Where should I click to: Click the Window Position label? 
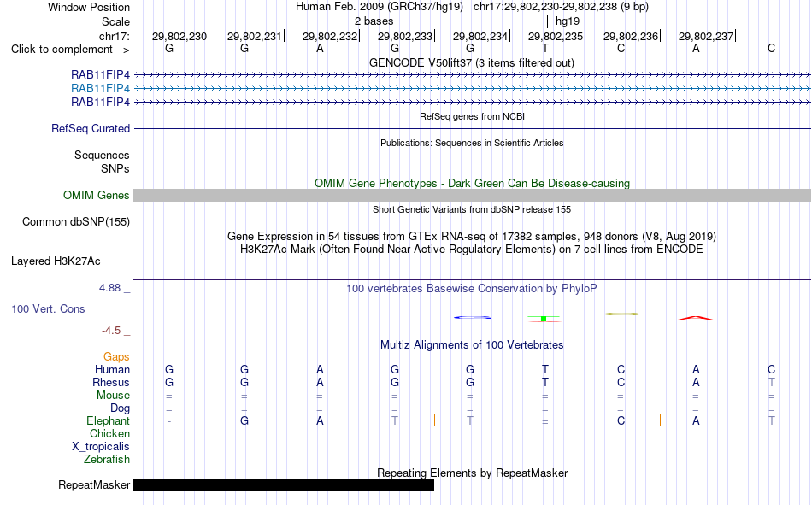pos(89,7)
